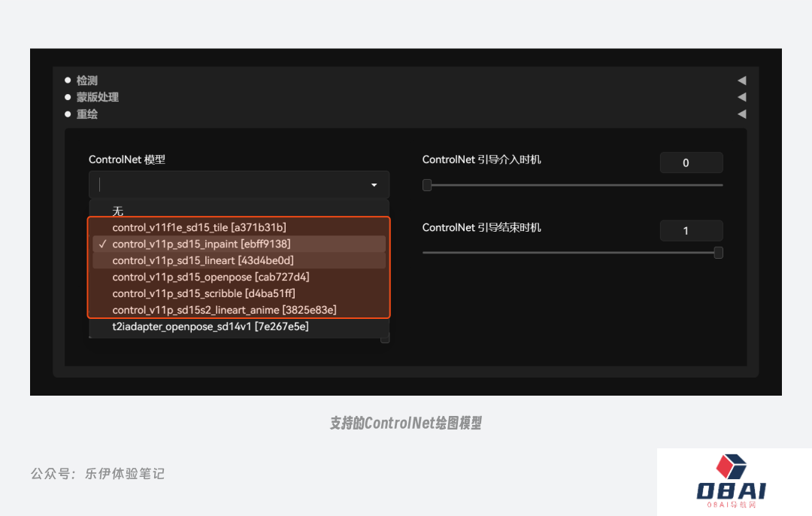Screen dimensions: 812x516
Task: Click the 引导结束时机 value box showing 1
Action: 691,231
